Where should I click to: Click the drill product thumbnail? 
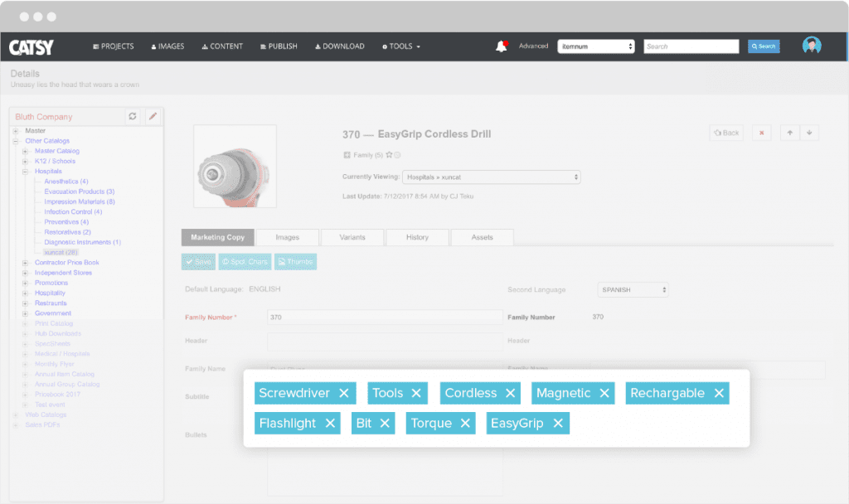235,166
